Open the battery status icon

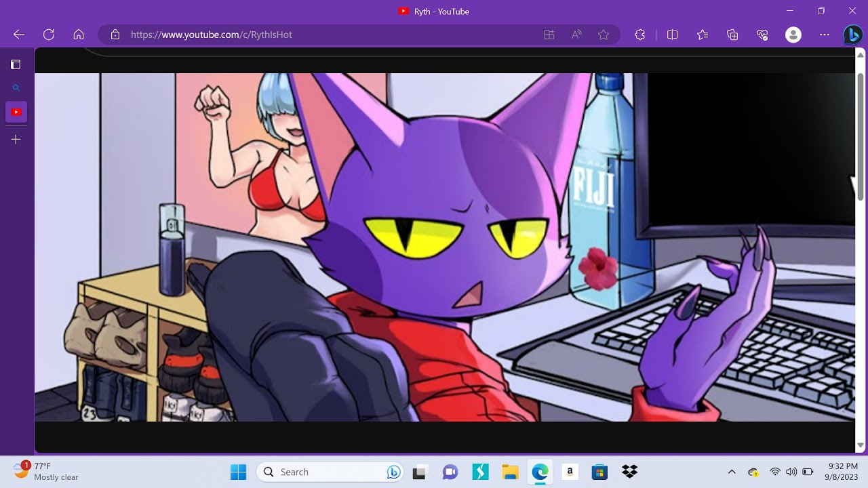click(808, 472)
